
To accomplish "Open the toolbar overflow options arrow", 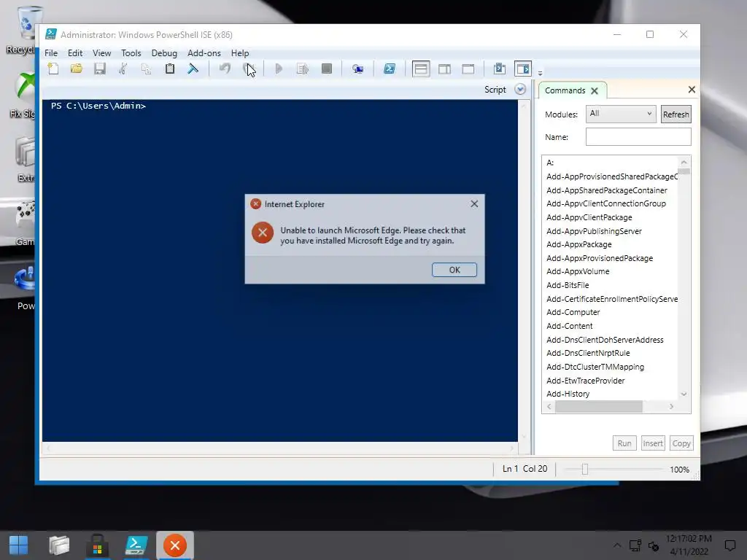I will (x=541, y=74).
